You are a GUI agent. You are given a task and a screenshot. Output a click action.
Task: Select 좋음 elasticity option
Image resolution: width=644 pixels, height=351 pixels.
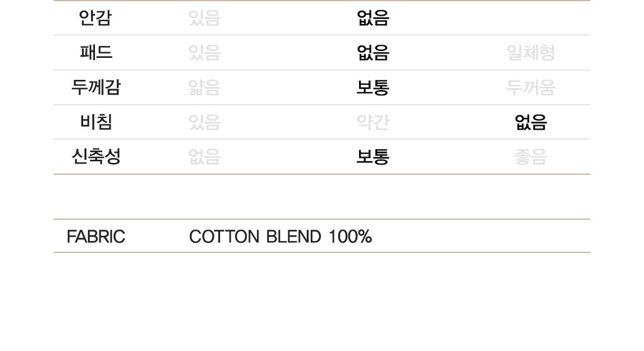[x=531, y=157]
